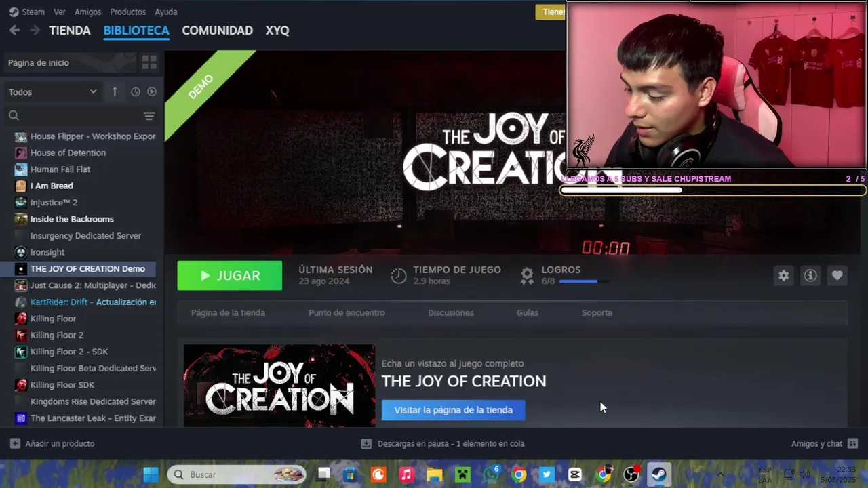This screenshot has width=868, height=488.
Task: Open Guías tab
Action: (x=528, y=312)
